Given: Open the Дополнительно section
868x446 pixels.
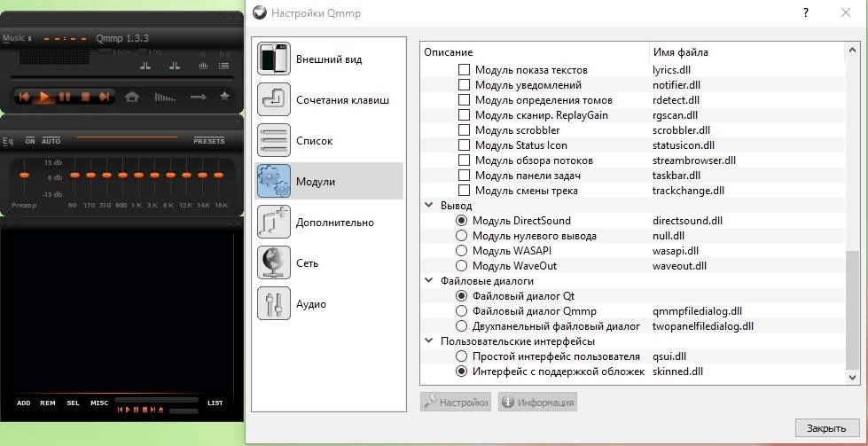Looking at the screenshot, I should click(x=329, y=223).
